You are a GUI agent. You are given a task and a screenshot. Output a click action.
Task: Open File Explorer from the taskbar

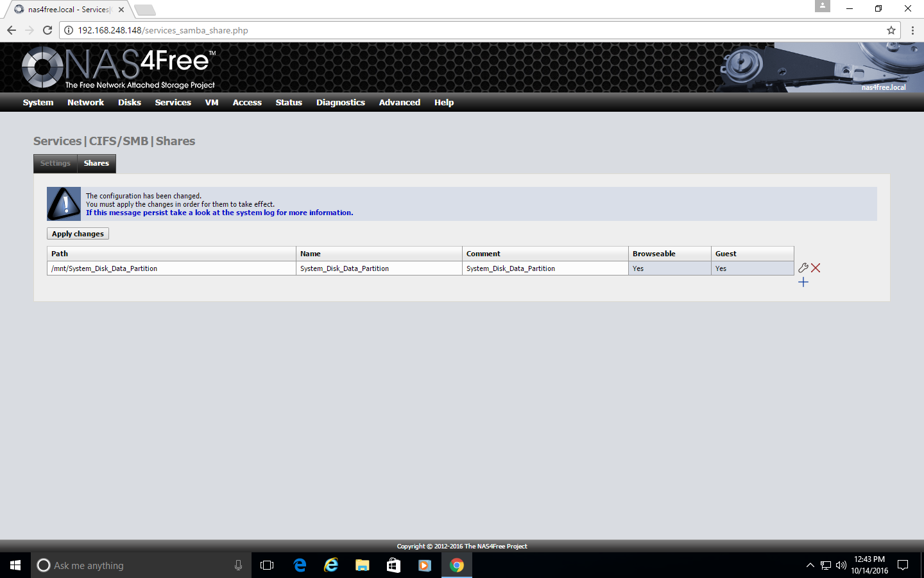[362, 565]
